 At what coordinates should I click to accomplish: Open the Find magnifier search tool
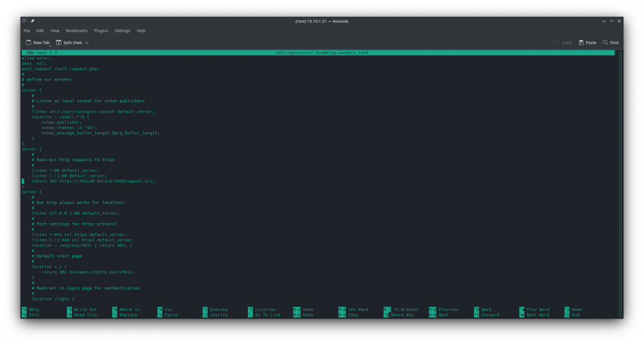coord(611,43)
